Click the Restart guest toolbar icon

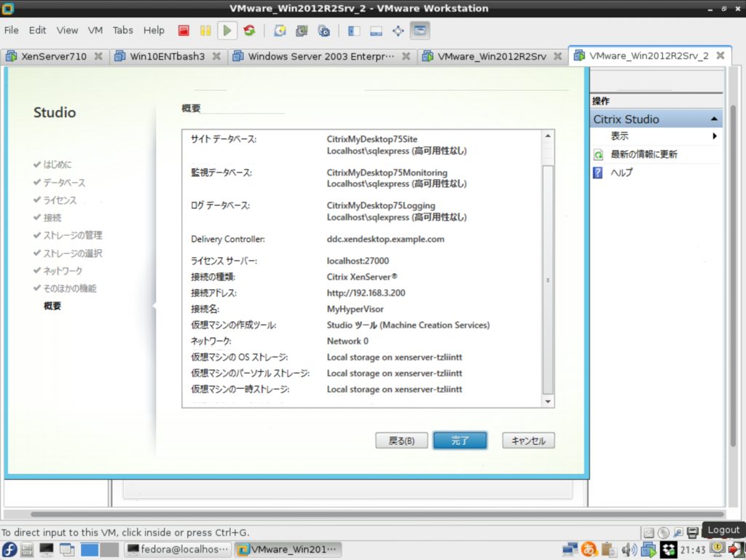pos(249,31)
